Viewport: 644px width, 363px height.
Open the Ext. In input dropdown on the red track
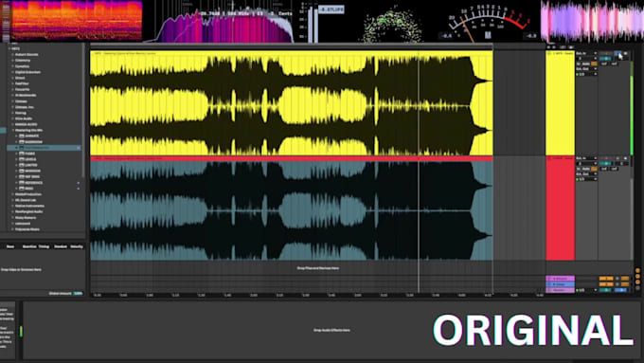pyautogui.click(x=586, y=158)
